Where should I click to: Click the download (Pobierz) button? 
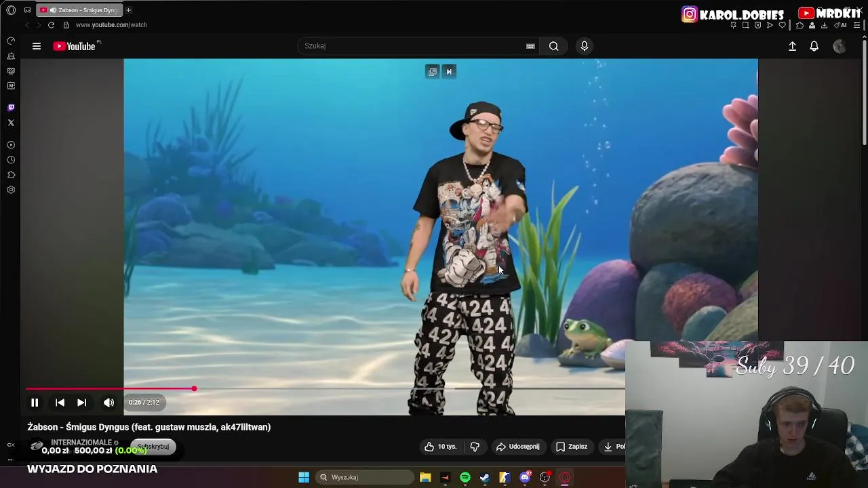click(x=612, y=447)
